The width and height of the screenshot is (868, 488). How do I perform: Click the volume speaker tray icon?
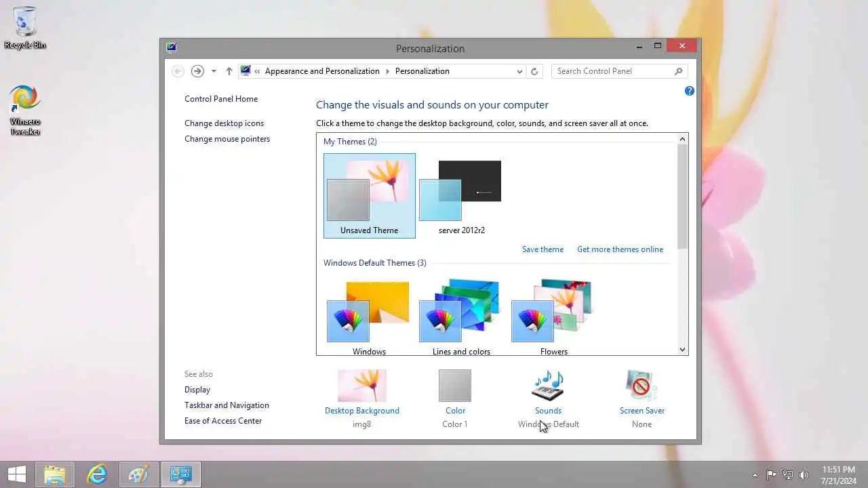coord(804,475)
